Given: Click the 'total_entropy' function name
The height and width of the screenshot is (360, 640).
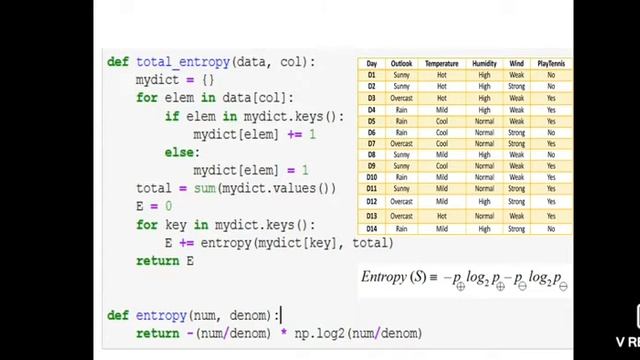Looking at the screenshot, I should 183,62.
